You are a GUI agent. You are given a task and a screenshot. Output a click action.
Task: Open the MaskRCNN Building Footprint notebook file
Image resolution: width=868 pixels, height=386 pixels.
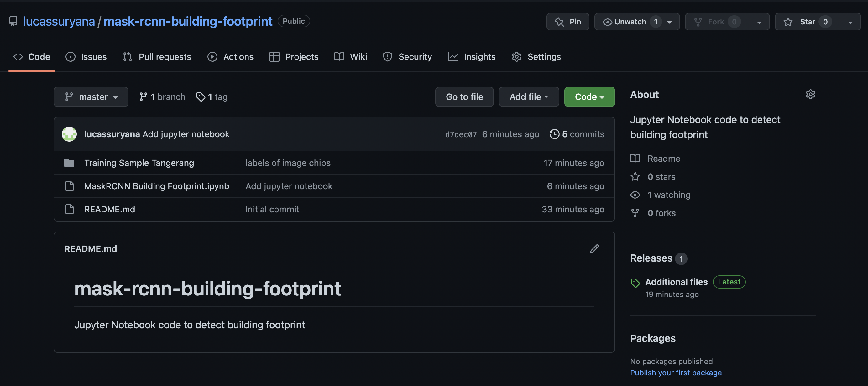coord(156,186)
